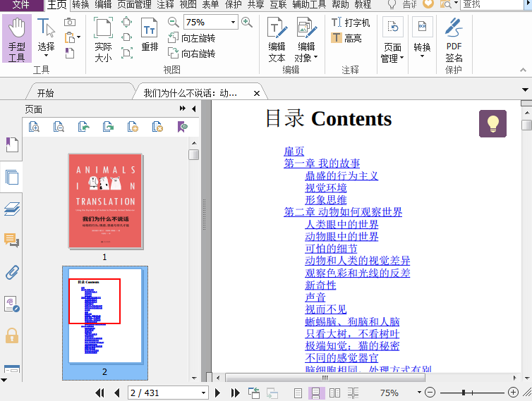Click the snapshot camera icon
Viewport: 532px width, 401px height.
(x=70, y=22)
